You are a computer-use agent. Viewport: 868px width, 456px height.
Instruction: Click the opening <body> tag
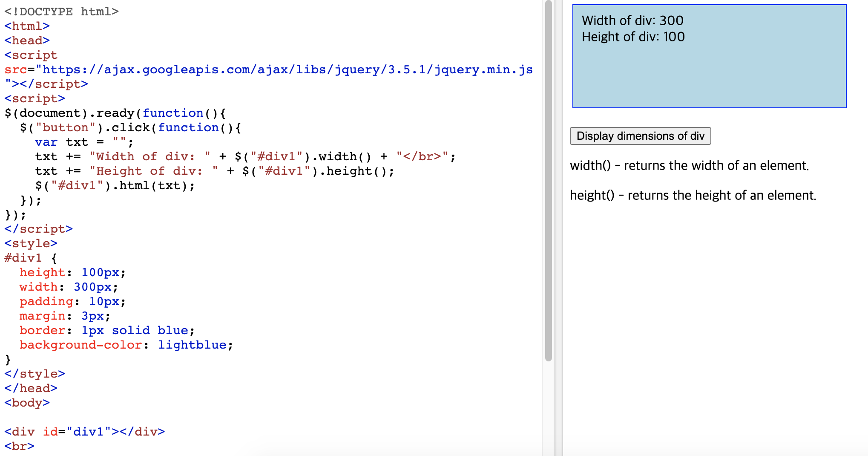tap(27, 403)
